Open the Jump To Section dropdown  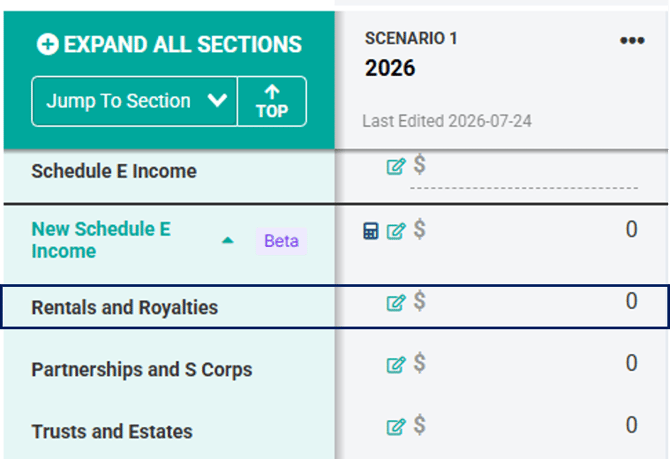click(x=135, y=101)
